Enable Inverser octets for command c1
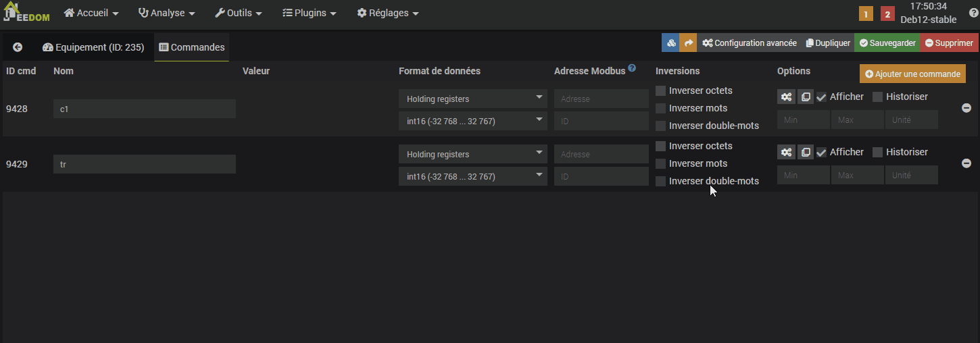 661,90
